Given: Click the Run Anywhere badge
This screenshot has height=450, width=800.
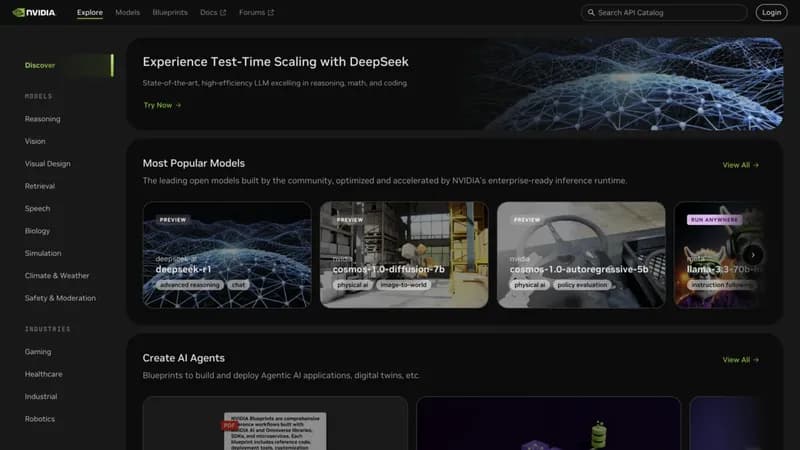Looking at the screenshot, I should [x=714, y=220].
